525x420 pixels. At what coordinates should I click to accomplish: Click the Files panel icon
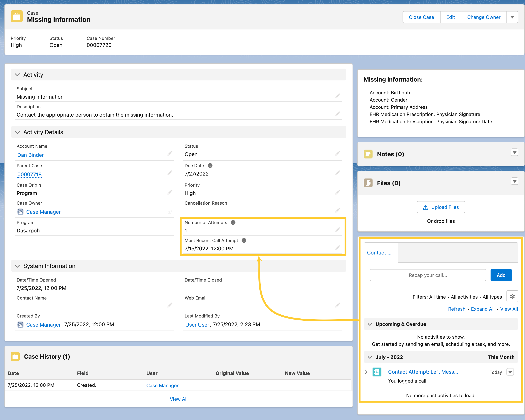pyautogui.click(x=368, y=183)
